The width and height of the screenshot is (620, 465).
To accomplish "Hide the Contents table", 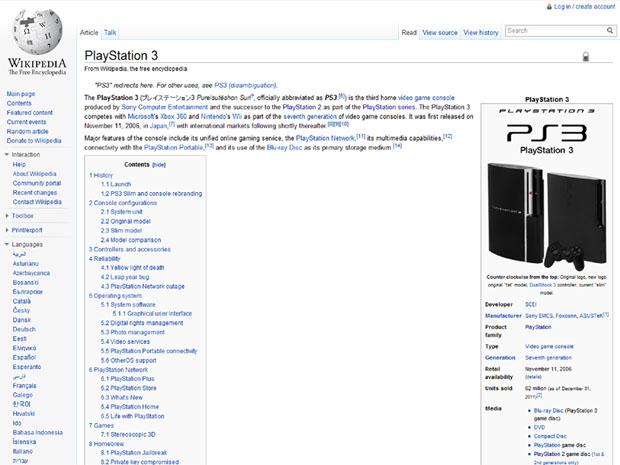I will 159,165.
